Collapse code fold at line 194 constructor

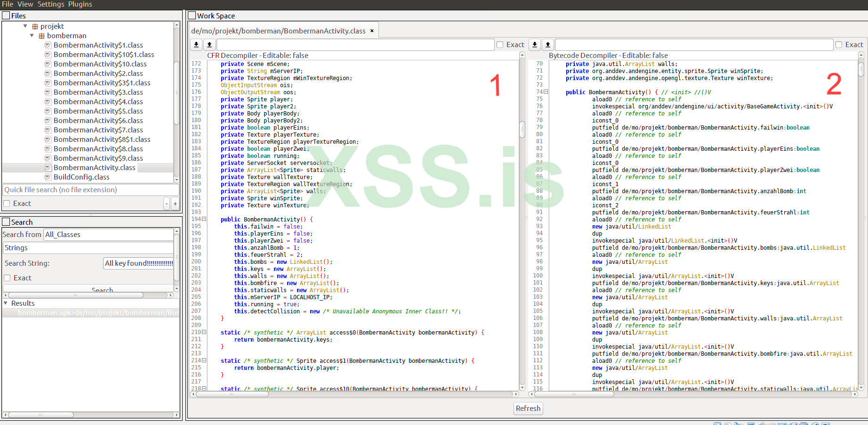(x=204, y=219)
